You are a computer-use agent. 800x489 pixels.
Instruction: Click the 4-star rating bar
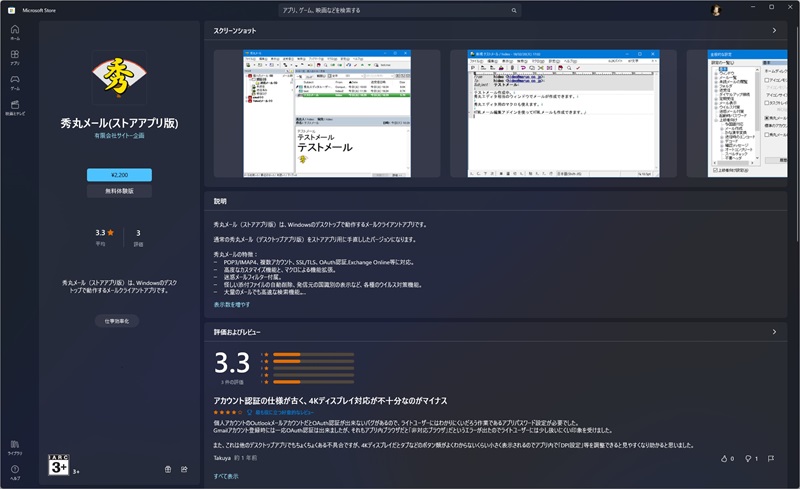point(313,361)
